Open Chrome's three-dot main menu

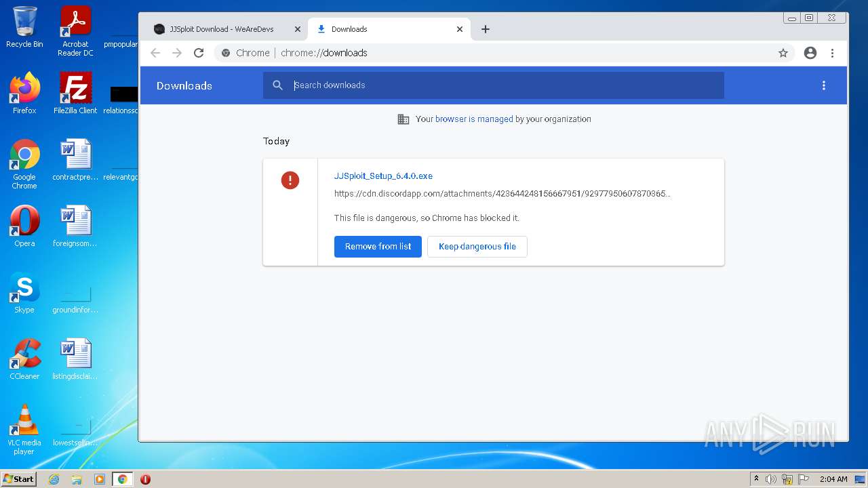832,53
